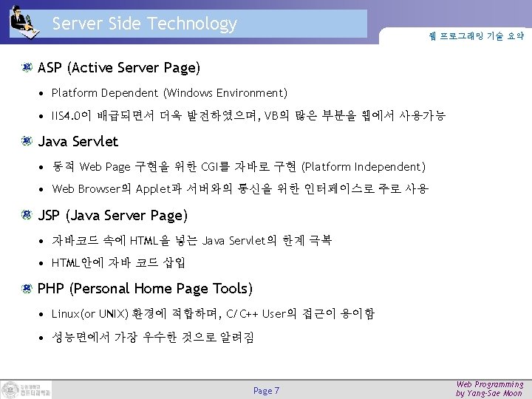Click line starting 'Linux(or UNIX)'
The width and height of the screenshot is (532, 399).
(x=213, y=313)
